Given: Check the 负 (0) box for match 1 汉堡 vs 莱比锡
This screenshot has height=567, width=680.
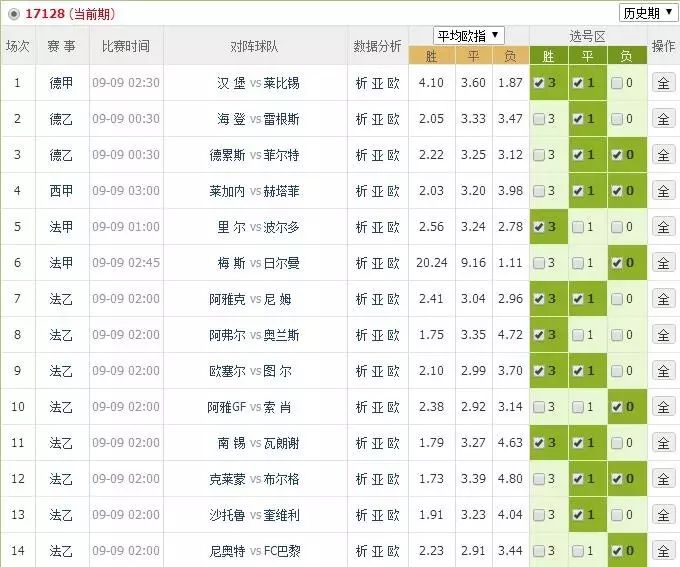Looking at the screenshot, I should (x=616, y=83).
